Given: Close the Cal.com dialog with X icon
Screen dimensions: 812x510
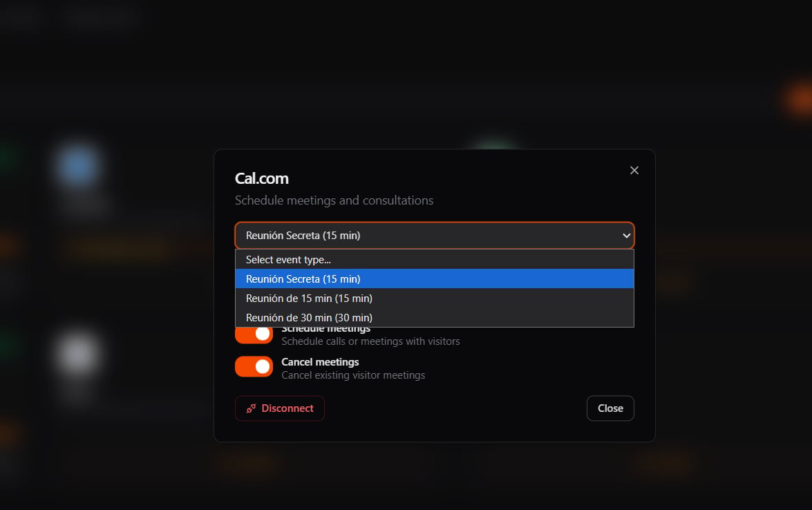Looking at the screenshot, I should click(634, 170).
